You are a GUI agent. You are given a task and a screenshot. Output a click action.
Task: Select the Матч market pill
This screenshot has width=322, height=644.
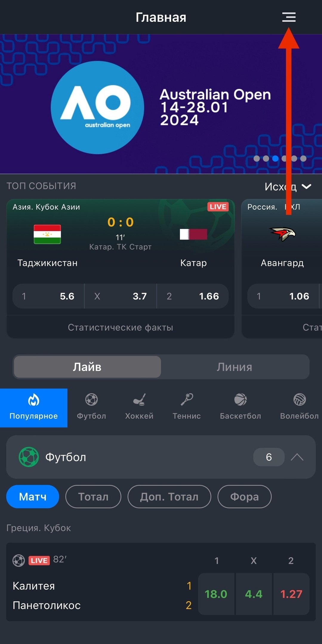pos(33,496)
